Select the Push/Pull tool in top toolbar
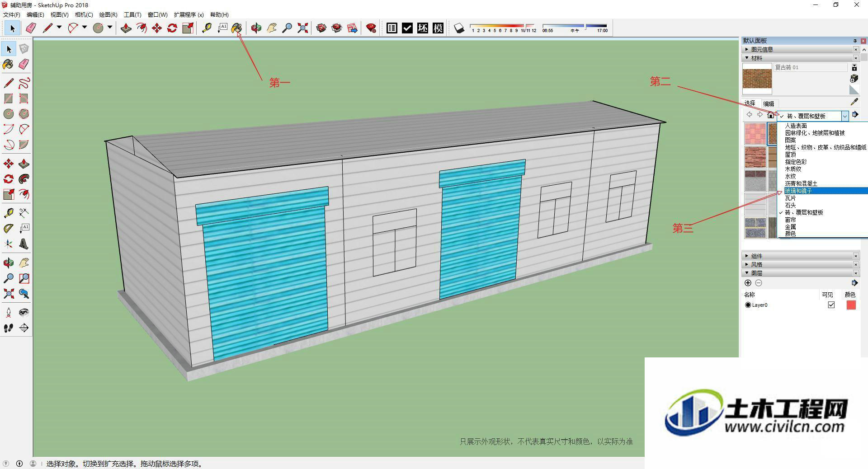The width and height of the screenshot is (868, 469). tap(126, 28)
